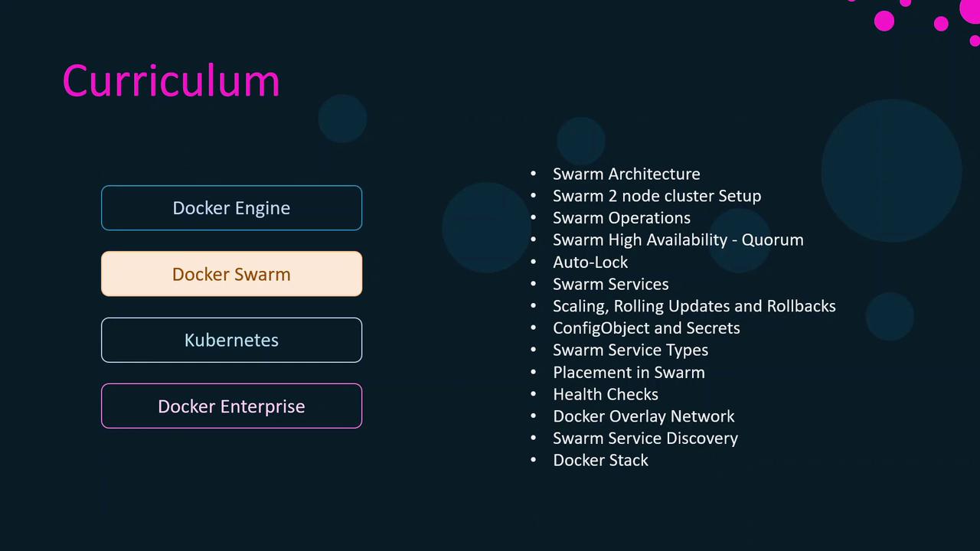Click Docker Overlay Network topic

pyautogui.click(x=643, y=416)
